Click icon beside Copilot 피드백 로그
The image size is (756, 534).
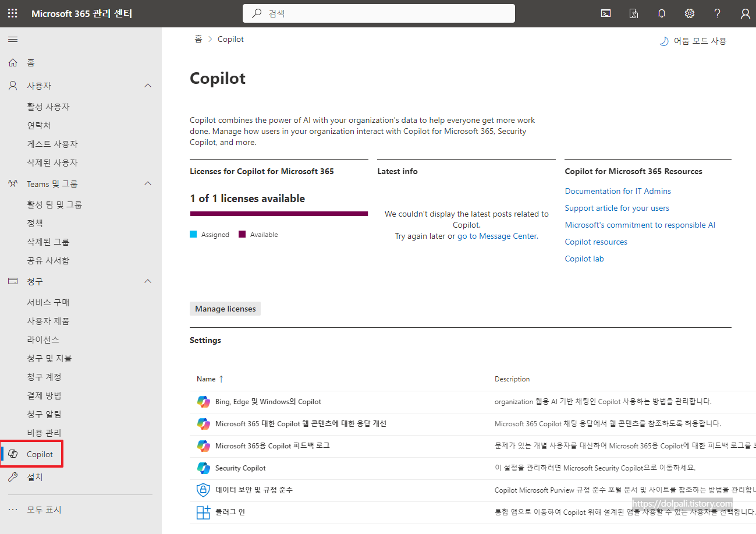(x=203, y=445)
